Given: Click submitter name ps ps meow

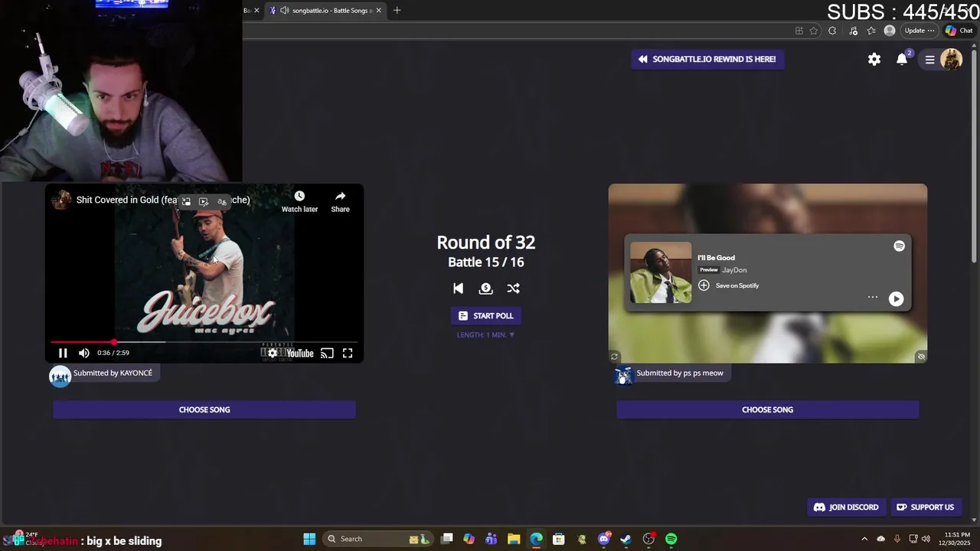Looking at the screenshot, I should pyautogui.click(x=703, y=373).
